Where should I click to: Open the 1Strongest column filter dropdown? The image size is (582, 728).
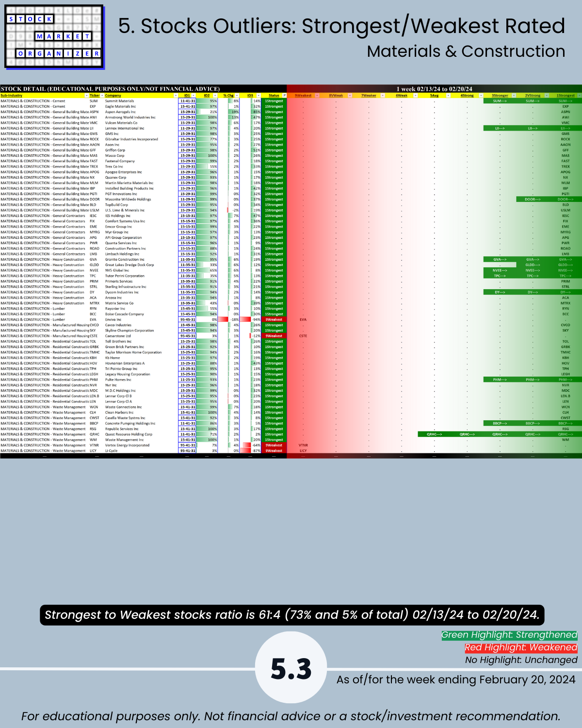[x=579, y=96]
